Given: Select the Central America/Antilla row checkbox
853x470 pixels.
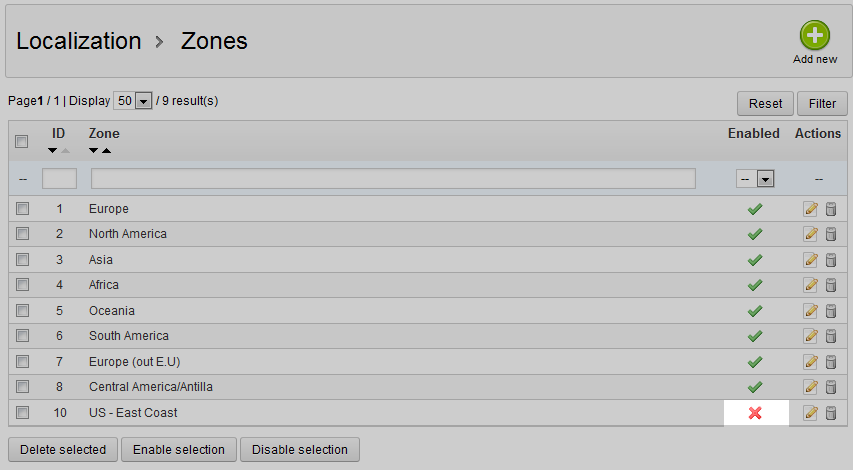Looking at the screenshot, I should 22,387.
